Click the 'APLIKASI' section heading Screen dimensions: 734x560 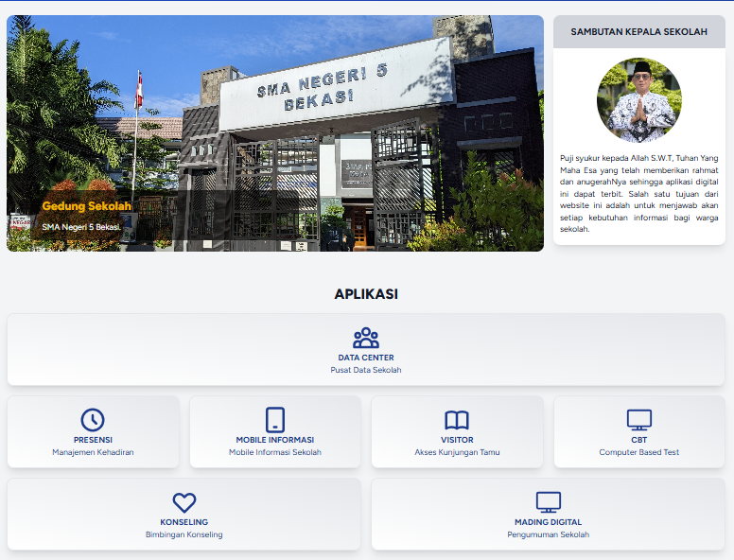click(x=366, y=294)
